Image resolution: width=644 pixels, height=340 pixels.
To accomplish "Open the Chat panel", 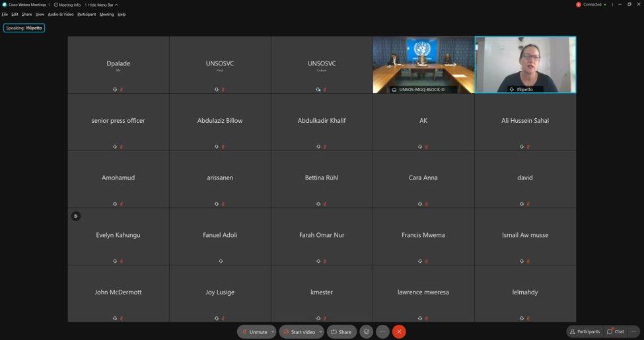I will point(616,331).
